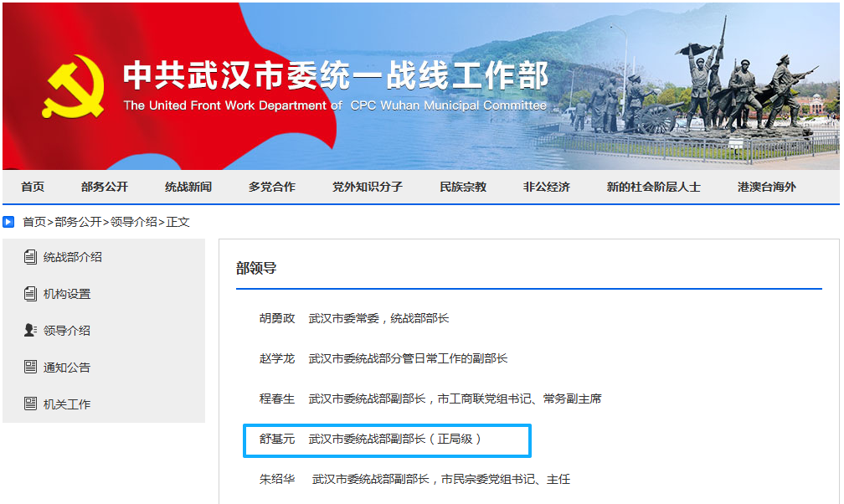Image resolution: width=844 pixels, height=504 pixels.
Task: Go to 多党合作 section
Action: click(272, 187)
